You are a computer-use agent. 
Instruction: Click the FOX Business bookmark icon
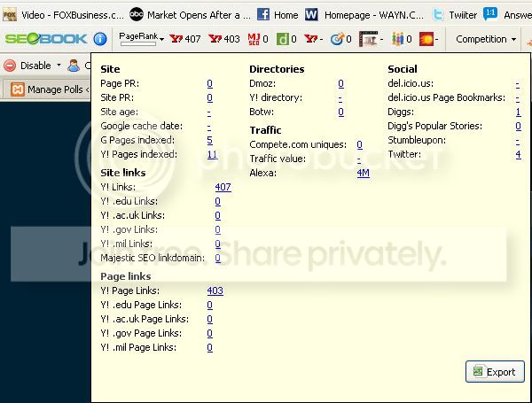pyautogui.click(x=10, y=15)
